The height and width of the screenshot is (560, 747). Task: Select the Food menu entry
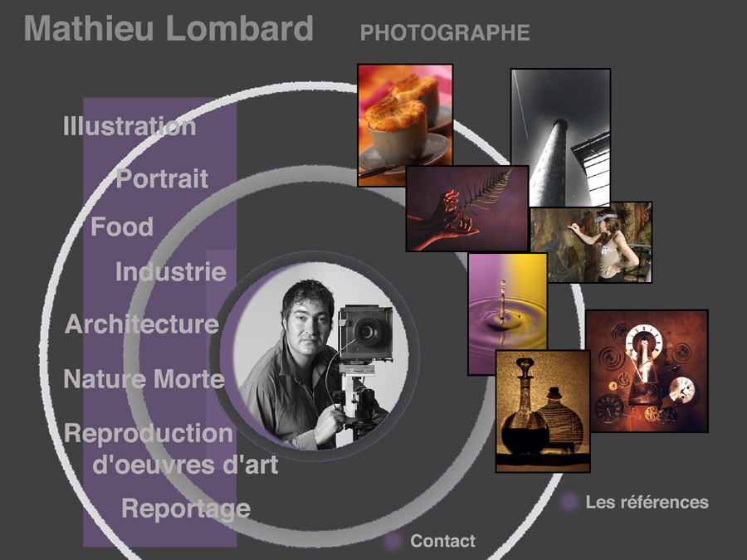[122, 226]
